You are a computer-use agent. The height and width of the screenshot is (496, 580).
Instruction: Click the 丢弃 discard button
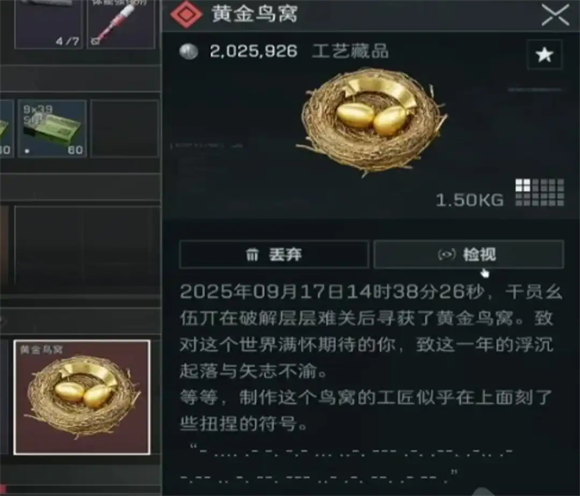coord(274,254)
